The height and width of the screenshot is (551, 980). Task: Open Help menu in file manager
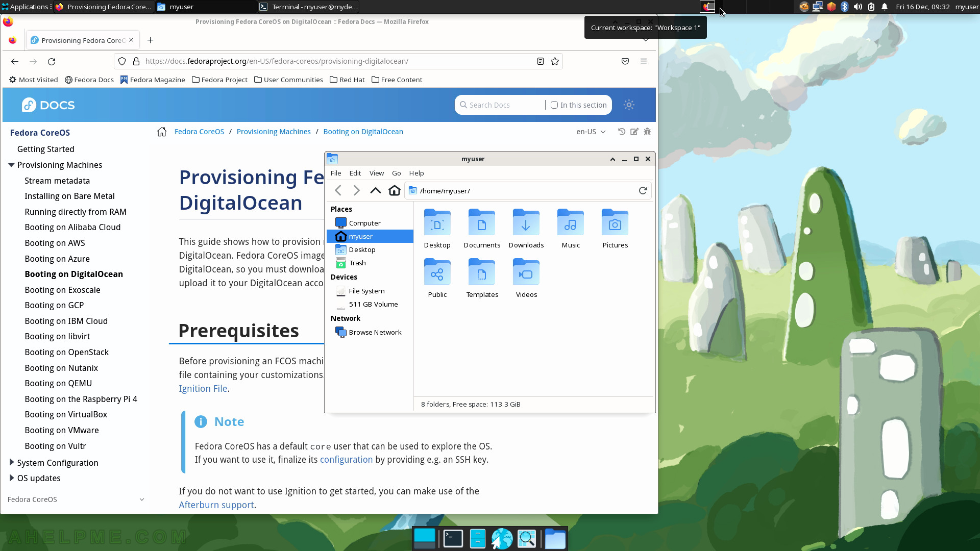(416, 173)
